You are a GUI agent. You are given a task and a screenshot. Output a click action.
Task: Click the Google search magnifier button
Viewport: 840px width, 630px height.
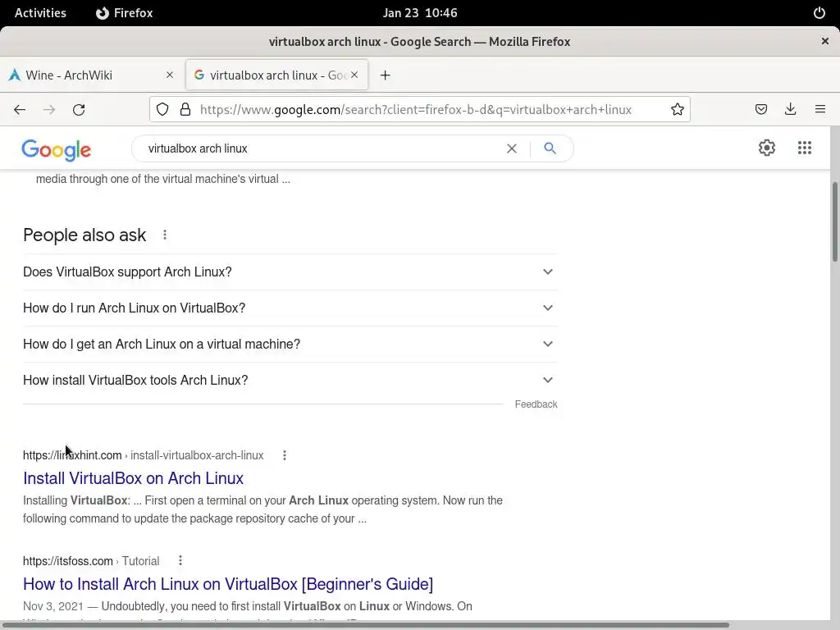click(550, 148)
